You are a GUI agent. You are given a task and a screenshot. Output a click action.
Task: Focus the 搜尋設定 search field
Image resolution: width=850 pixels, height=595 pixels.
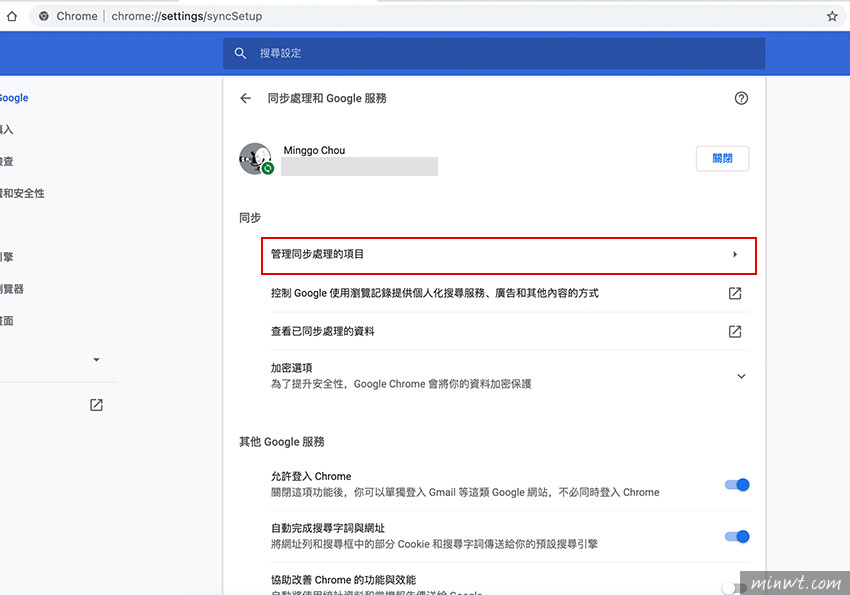pos(494,53)
